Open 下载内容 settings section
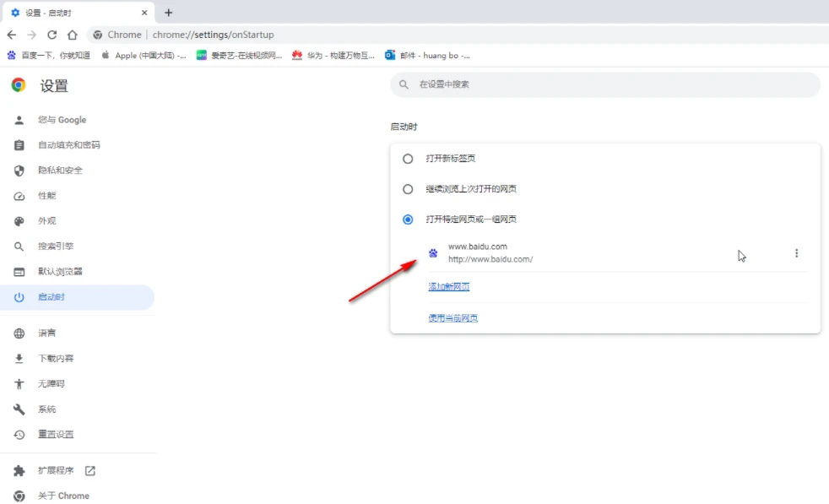 point(77,359)
